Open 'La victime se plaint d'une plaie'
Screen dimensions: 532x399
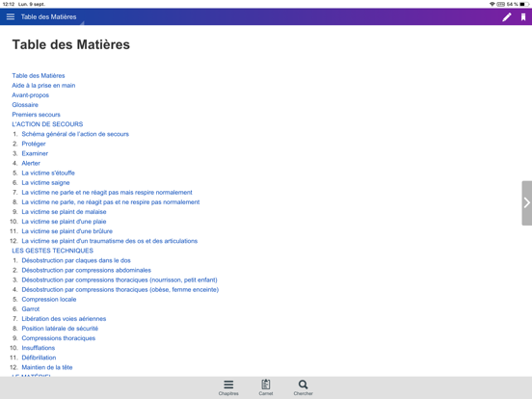[64, 222]
